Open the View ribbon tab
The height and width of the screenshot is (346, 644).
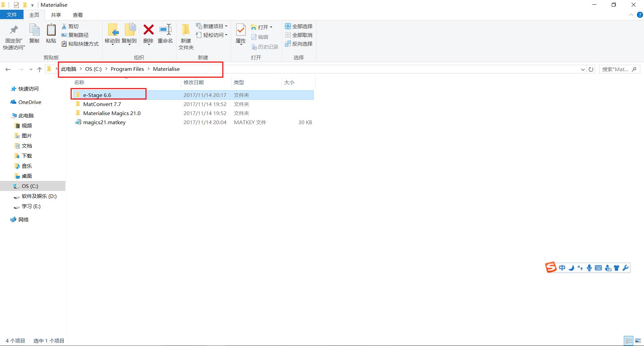point(78,15)
